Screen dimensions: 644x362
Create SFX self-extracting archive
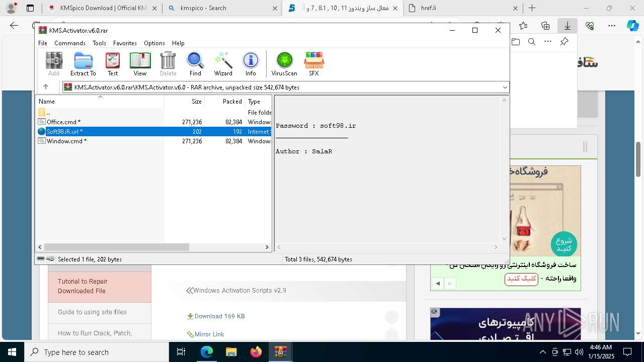[x=314, y=64]
